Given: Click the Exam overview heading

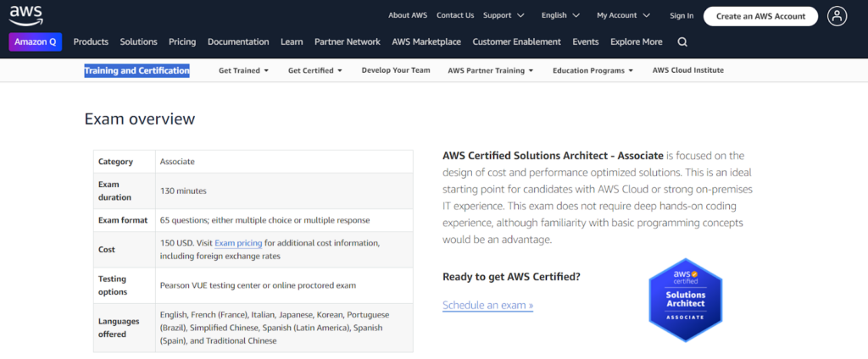Looking at the screenshot, I should (x=140, y=119).
